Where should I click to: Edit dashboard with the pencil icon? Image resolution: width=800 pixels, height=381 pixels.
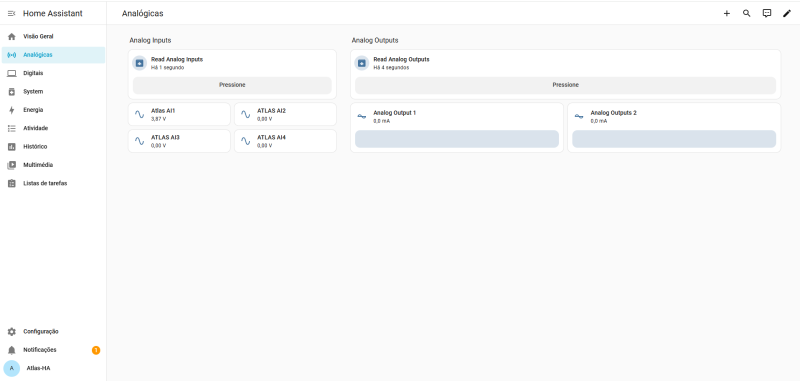(x=787, y=13)
